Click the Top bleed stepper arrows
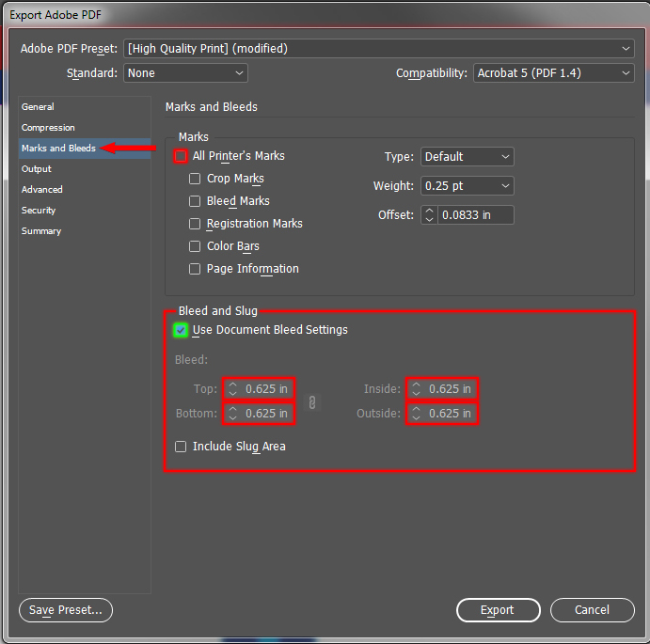The image size is (650, 644). click(x=233, y=388)
